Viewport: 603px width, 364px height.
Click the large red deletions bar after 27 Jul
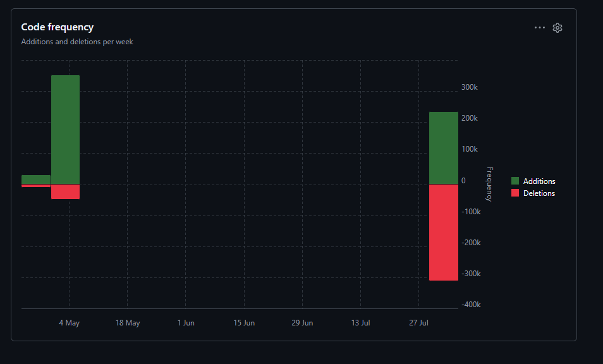(x=444, y=233)
